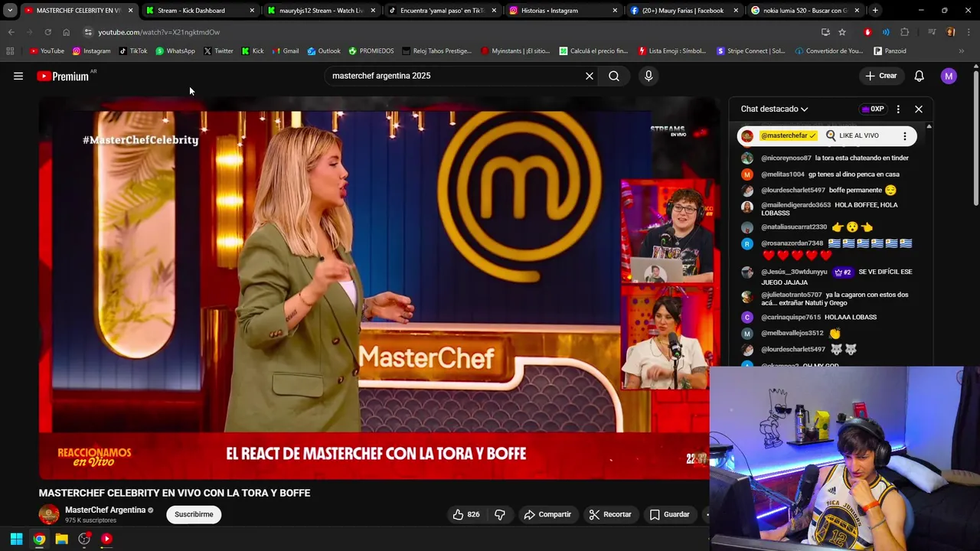Close the Kick Dashboard tab
The height and width of the screenshot is (551, 980).
(x=252, y=11)
